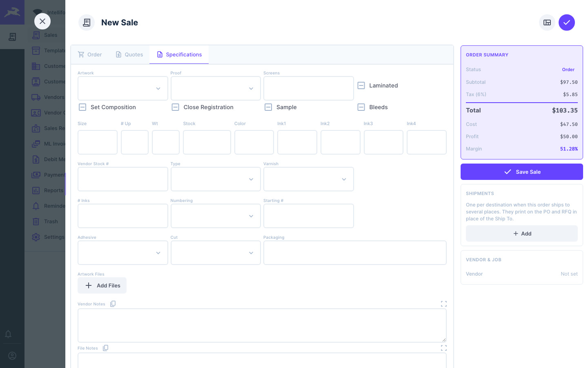Open the Cut dropdown
The width and height of the screenshot is (588, 368).
[216, 253]
